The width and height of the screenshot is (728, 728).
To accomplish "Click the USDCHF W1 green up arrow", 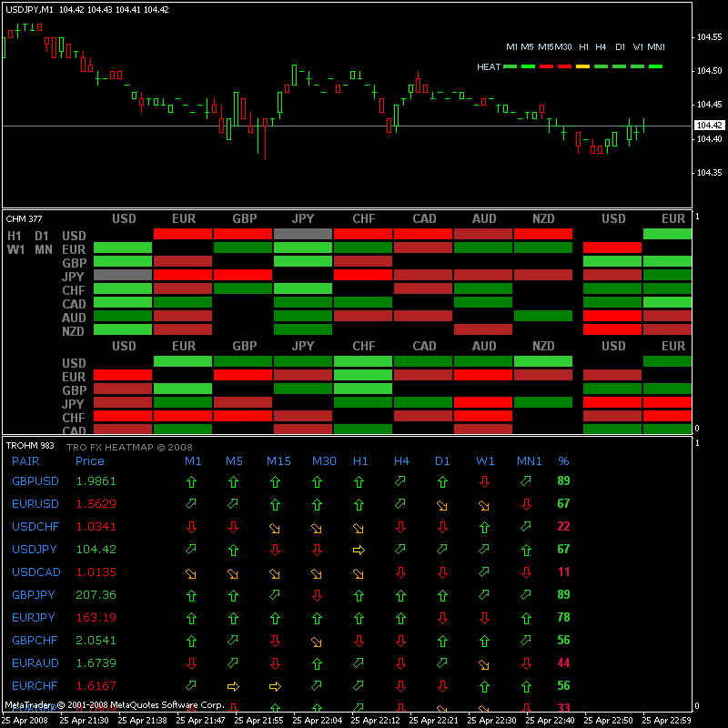I will (x=484, y=527).
